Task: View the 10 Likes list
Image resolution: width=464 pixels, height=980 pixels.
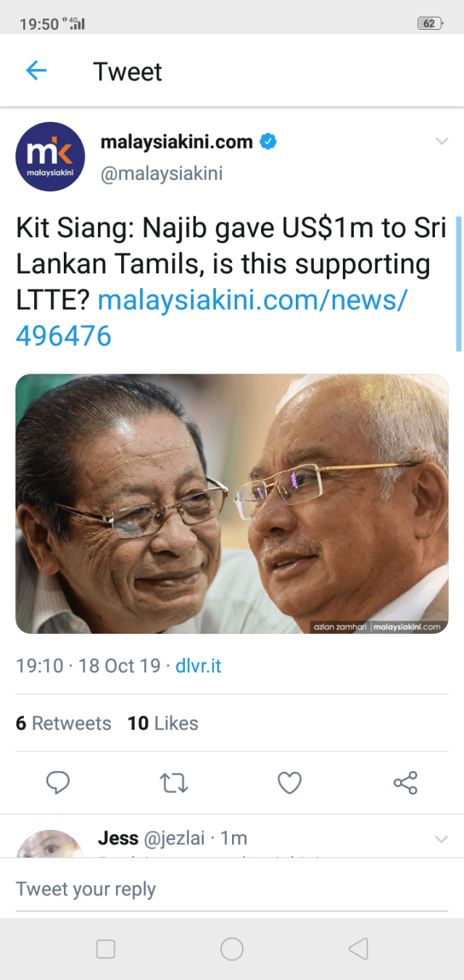Action: point(162,723)
